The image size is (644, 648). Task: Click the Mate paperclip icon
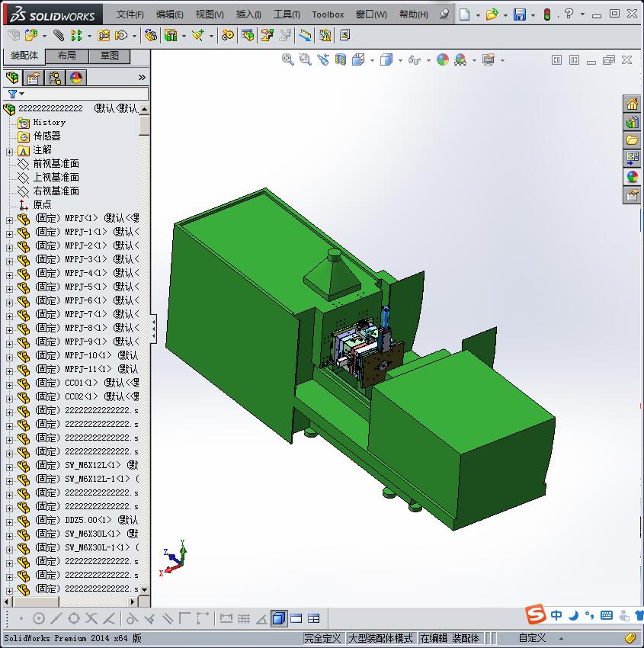(x=59, y=36)
